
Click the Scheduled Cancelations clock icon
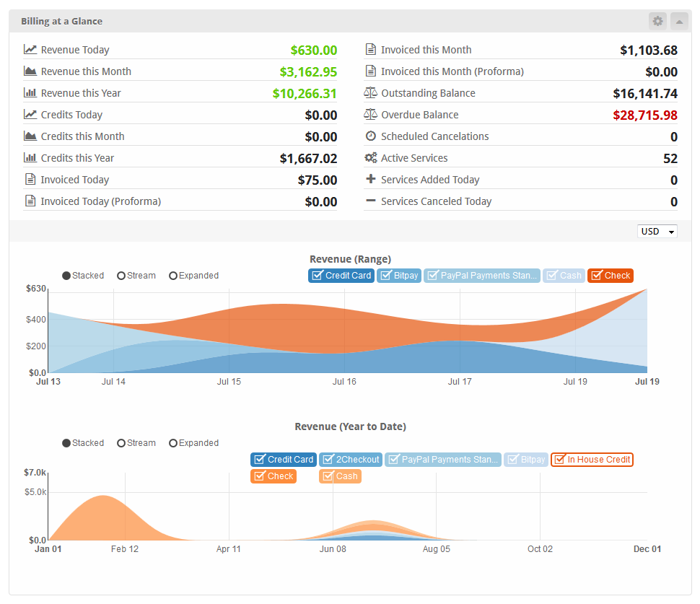370,136
